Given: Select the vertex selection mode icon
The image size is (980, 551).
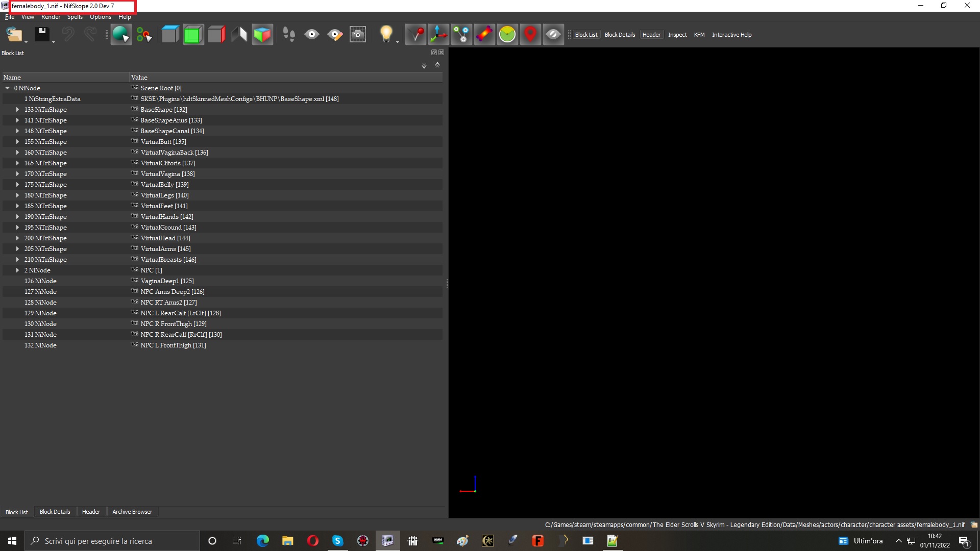Looking at the screenshot, I should click(x=144, y=35).
